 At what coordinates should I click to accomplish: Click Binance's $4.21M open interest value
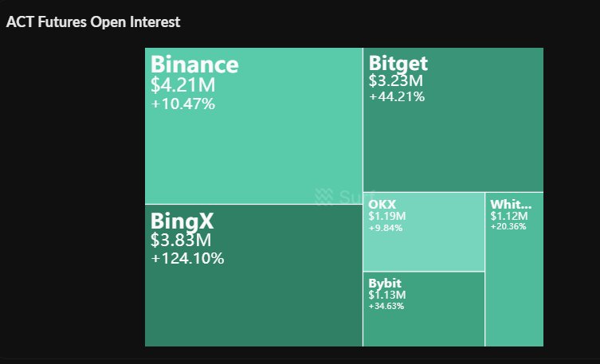point(183,84)
